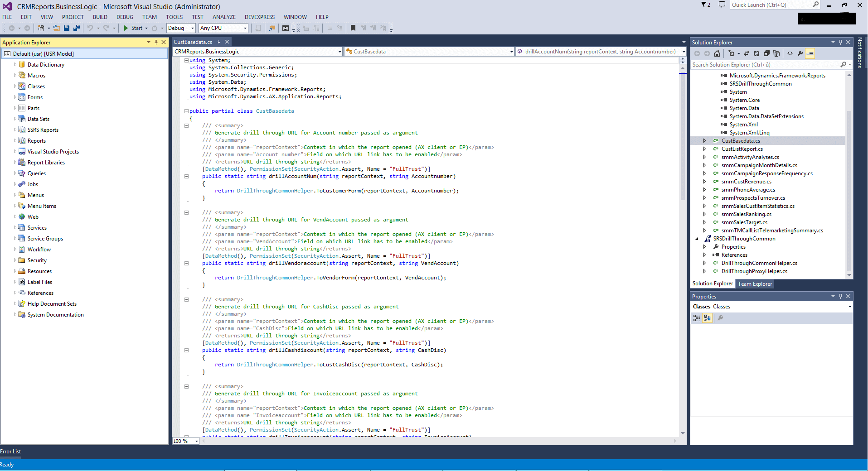Switch to the Team Explorer tab

[x=755, y=284]
